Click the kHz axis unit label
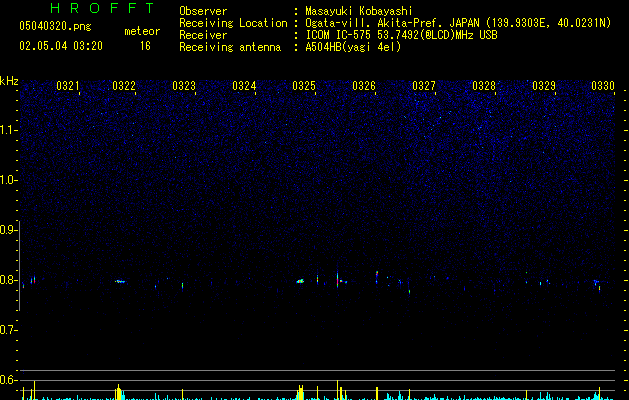629x400 pixels. [x=9, y=81]
